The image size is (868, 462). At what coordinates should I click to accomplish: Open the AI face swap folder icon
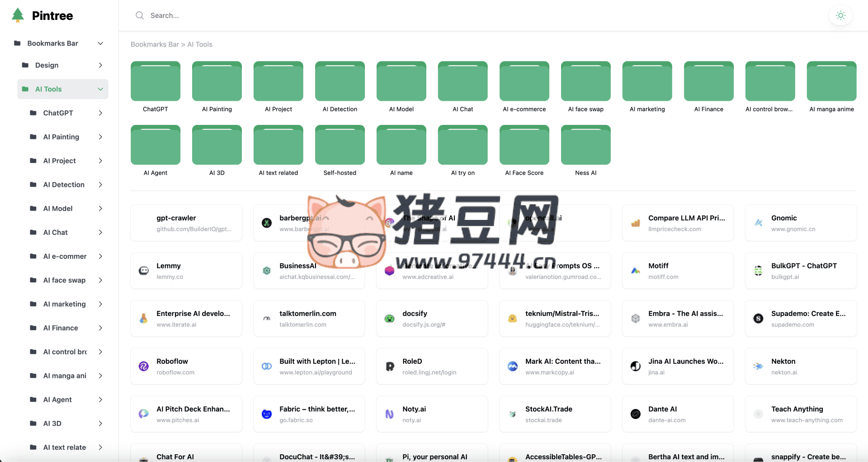click(x=585, y=81)
